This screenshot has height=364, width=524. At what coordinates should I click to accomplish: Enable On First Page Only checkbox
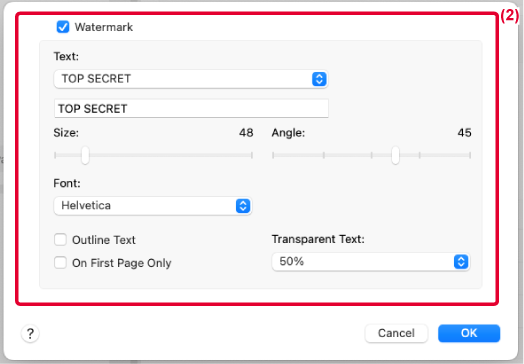point(60,263)
